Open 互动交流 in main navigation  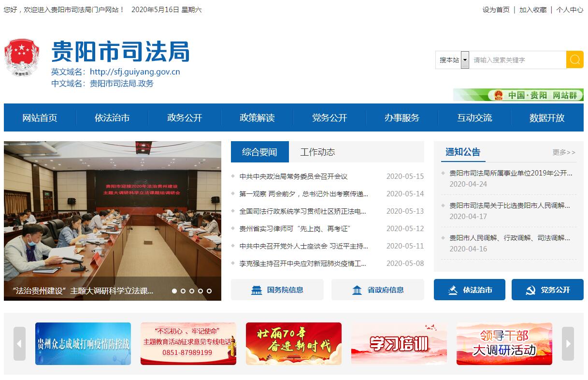[474, 117]
